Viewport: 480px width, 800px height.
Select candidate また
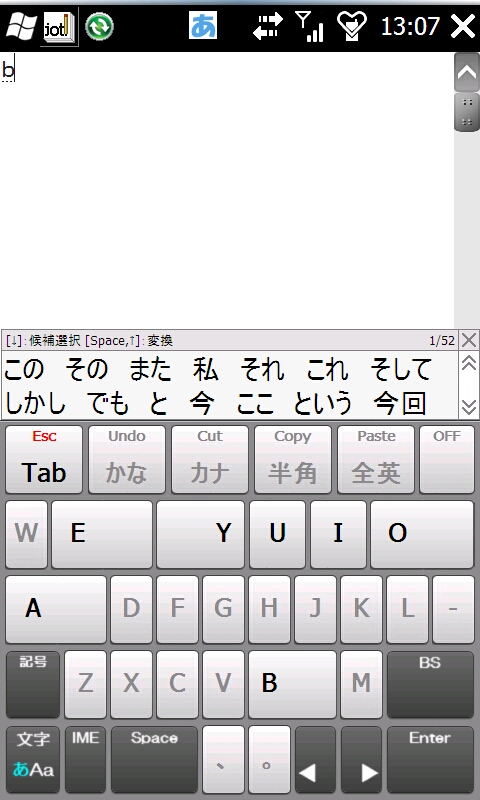tap(150, 369)
